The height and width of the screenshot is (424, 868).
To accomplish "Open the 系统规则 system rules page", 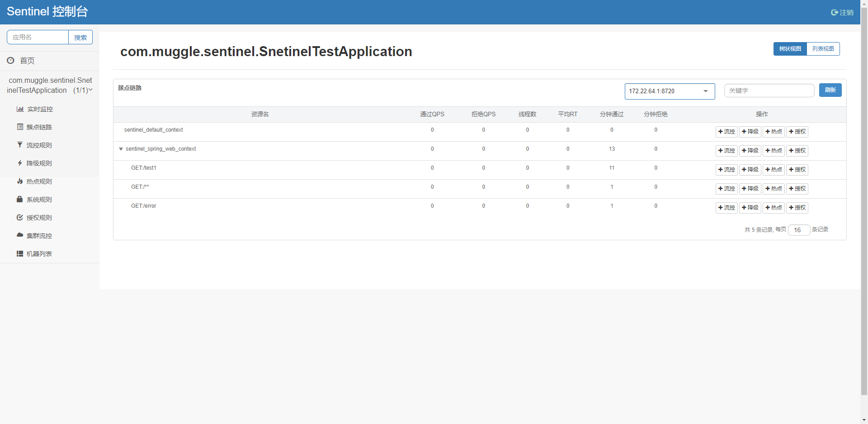I will click(39, 199).
